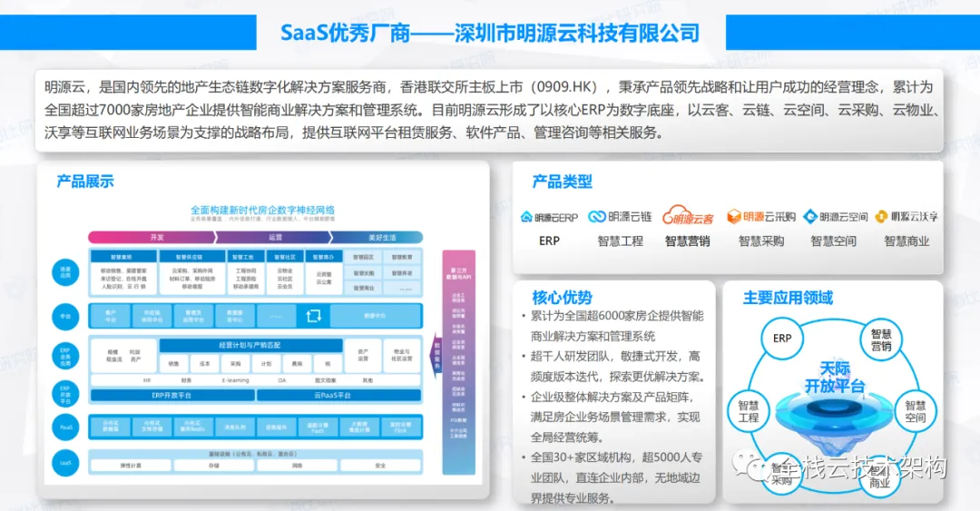
Task: Click the 智慧工地 column header
Action: (x=244, y=257)
